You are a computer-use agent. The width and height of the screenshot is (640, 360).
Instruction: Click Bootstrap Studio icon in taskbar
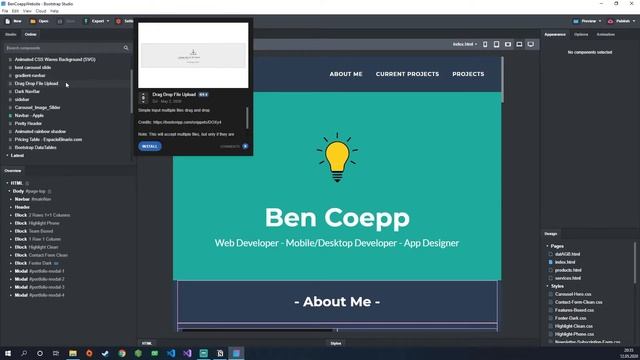[236, 353]
